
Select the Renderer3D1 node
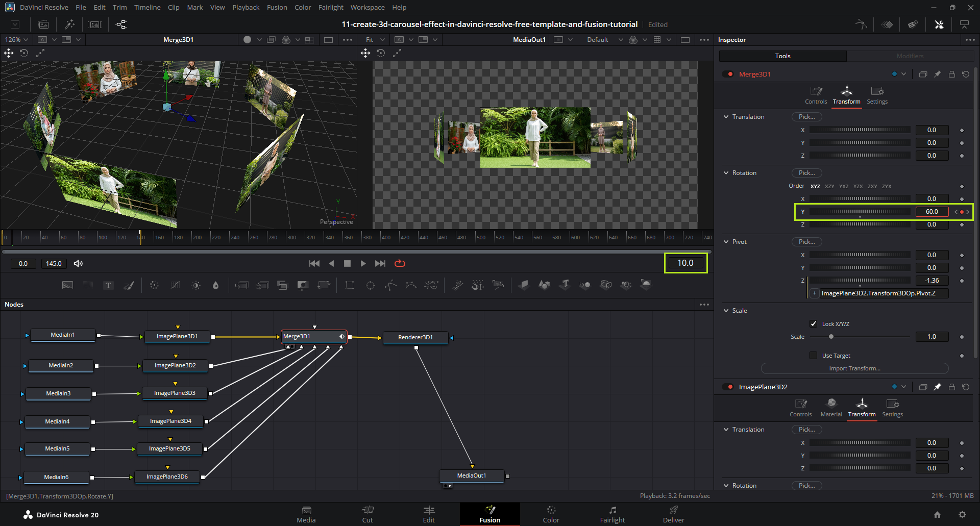(415, 337)
